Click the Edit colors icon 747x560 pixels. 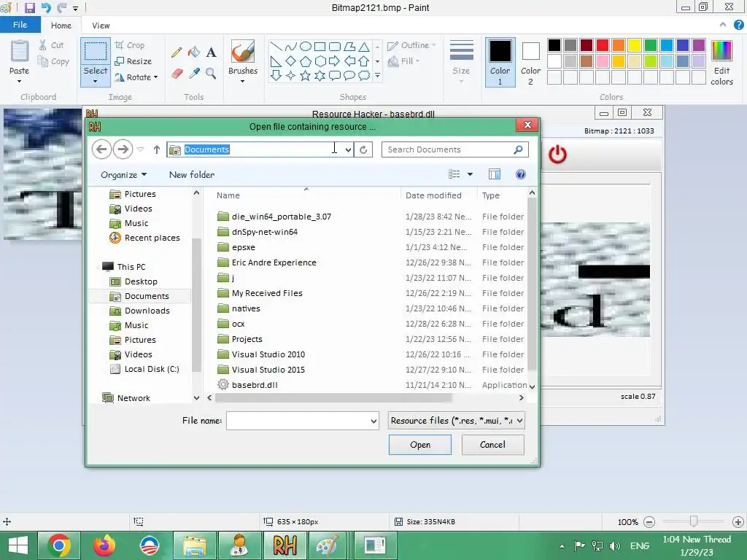(721, 51)
